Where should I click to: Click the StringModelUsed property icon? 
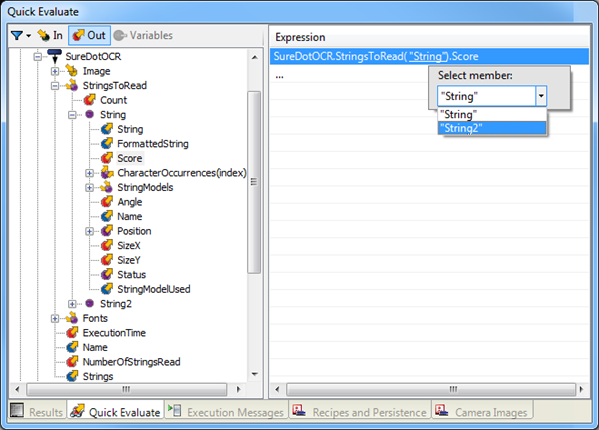point(107,289)
